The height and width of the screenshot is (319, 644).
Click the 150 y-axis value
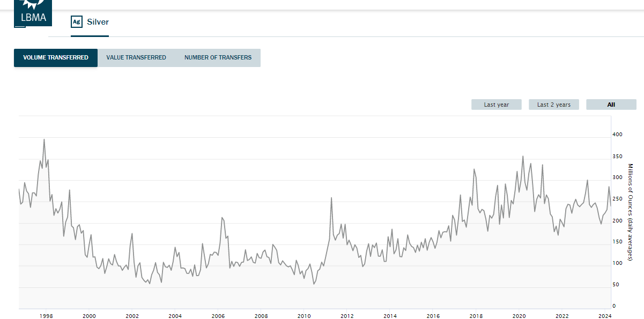click(x=618, y=242)
